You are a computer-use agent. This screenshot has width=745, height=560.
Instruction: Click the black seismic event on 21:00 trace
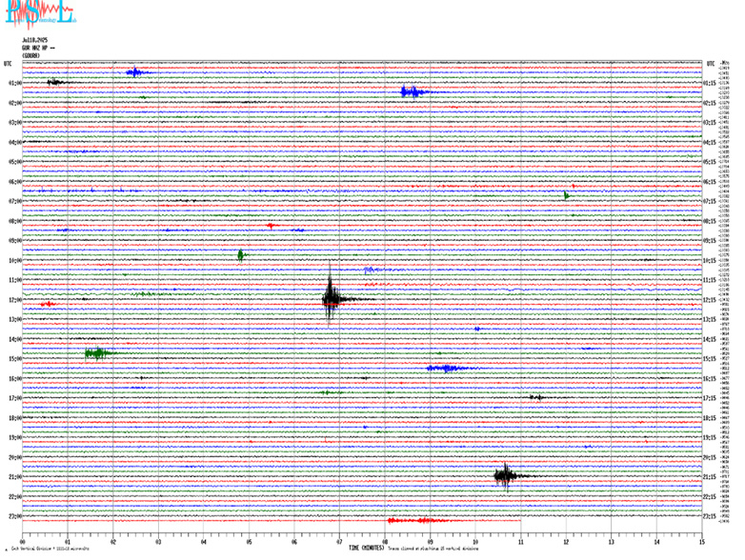click(x=504, y=476)
